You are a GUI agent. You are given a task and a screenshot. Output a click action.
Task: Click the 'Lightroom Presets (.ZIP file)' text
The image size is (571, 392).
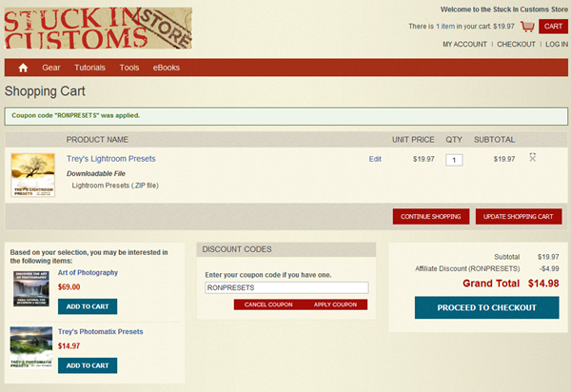(115, 186)
